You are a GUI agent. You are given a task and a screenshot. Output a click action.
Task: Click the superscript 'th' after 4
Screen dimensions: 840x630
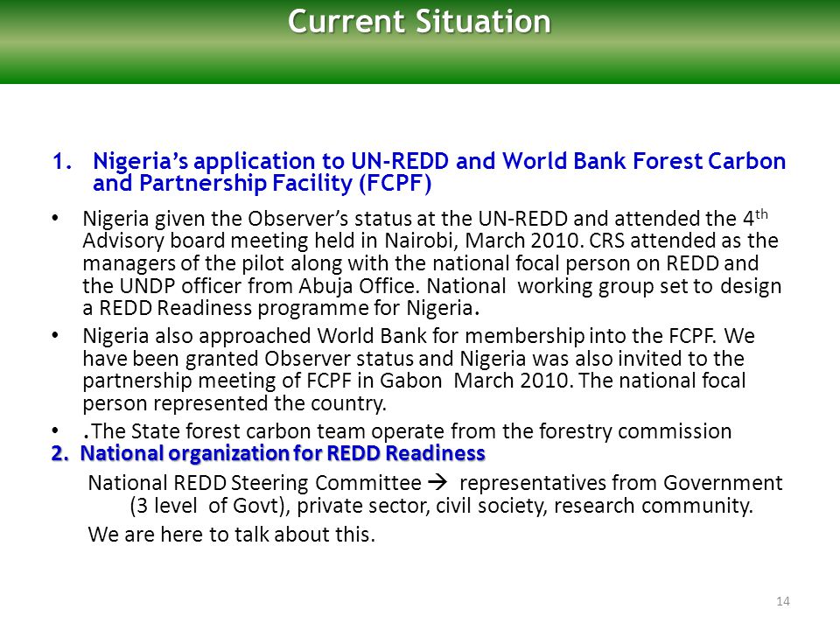[761, 214]
